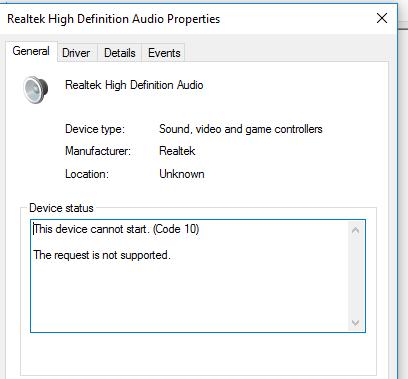
Task: Click the Device type label
Action: pyautogui.click(x=95, y=129)
